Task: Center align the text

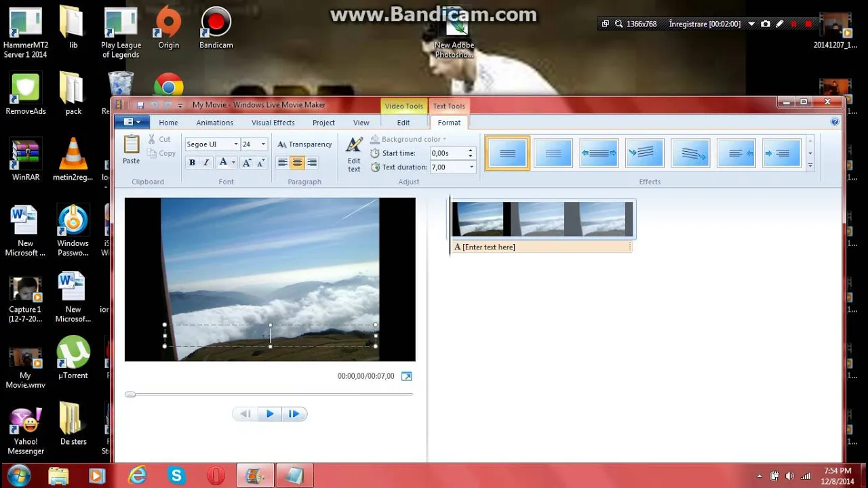Action: coord(297,163)
